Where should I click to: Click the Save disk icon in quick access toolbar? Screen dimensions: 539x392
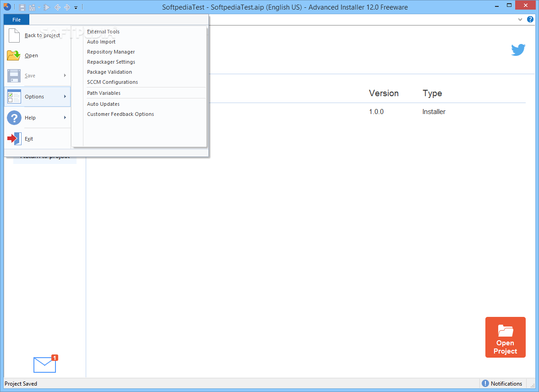tap(22, 7)
